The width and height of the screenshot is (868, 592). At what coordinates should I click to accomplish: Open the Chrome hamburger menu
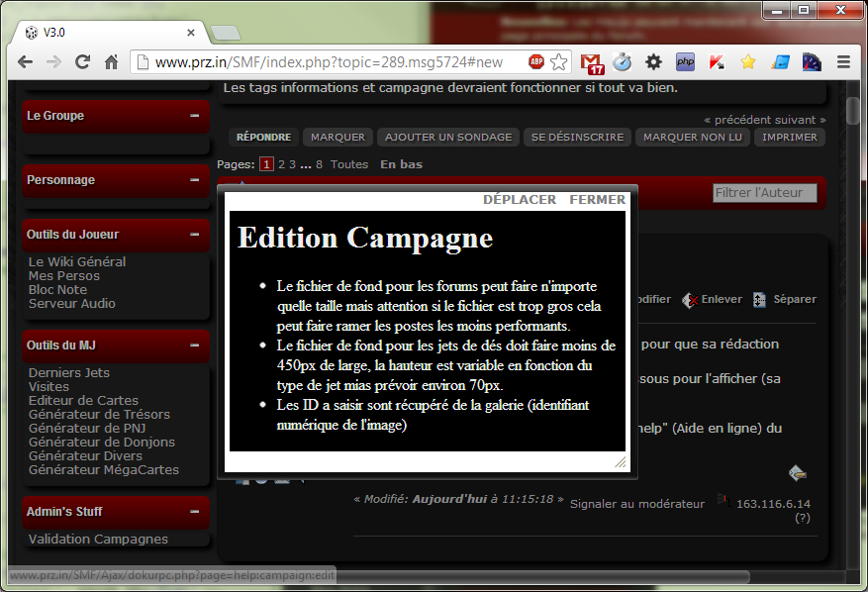pos(843,61)
